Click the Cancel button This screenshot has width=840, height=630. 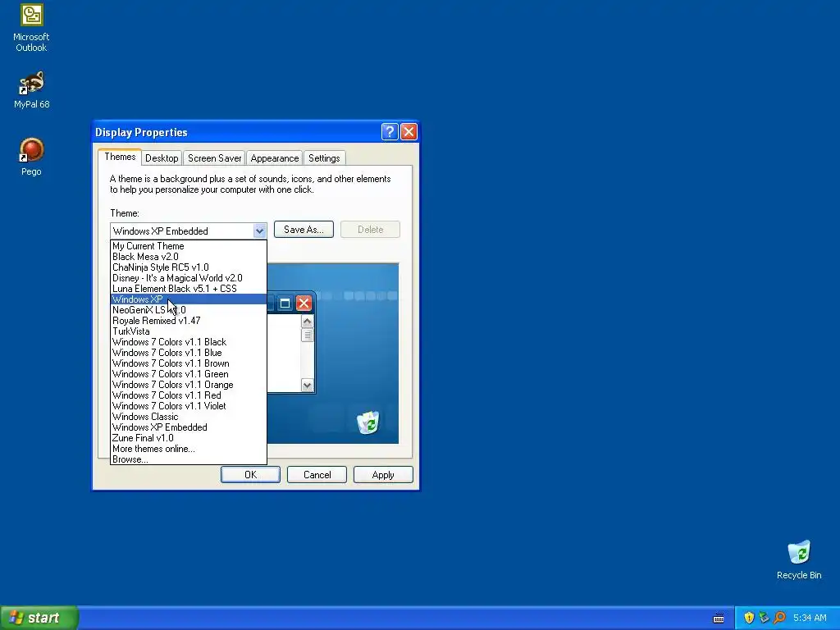317,475
